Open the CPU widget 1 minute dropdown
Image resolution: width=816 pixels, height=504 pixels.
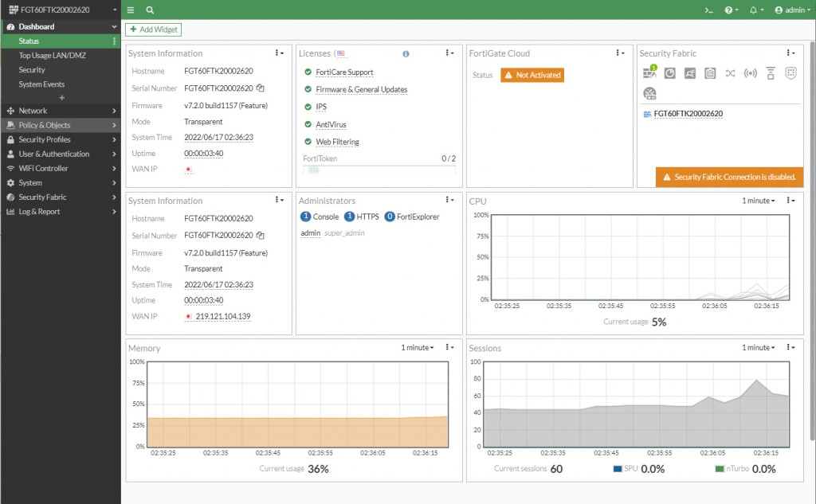pos(759,201)
